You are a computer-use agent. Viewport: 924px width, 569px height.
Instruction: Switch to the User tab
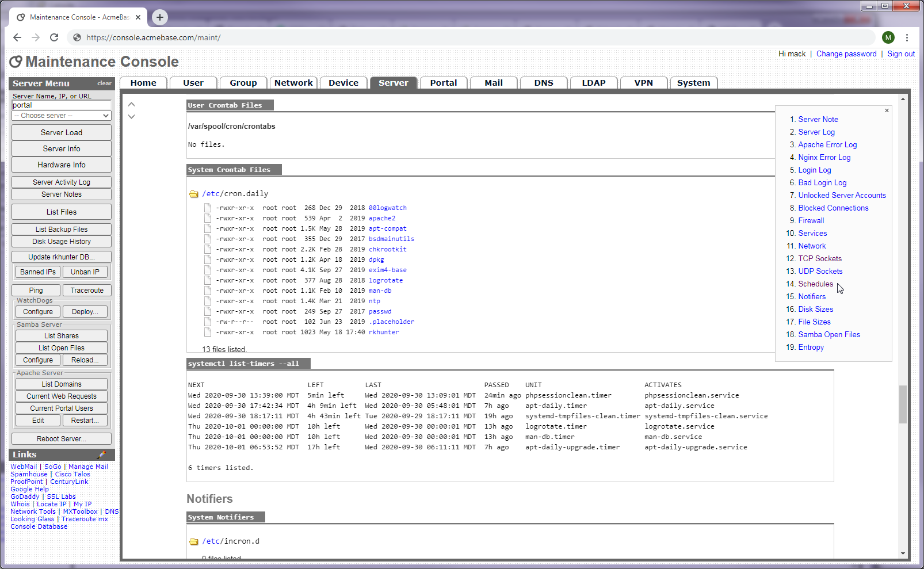193,83
